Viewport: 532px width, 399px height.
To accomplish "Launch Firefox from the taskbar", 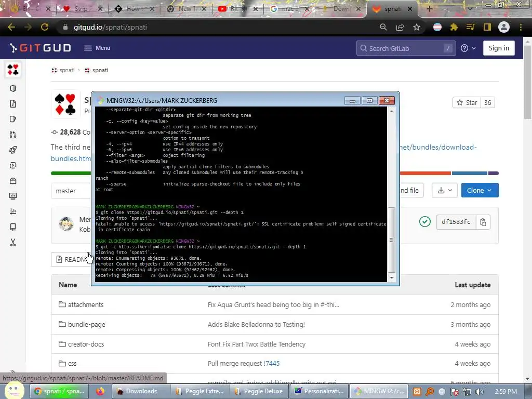I will 100,391.
